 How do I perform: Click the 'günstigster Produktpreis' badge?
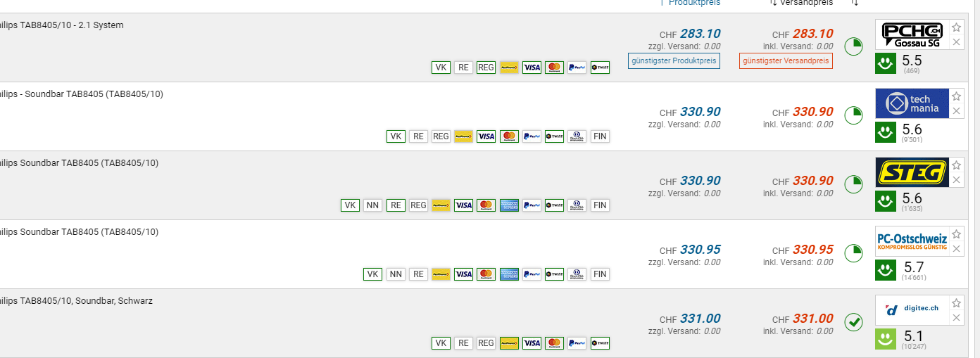coord(674,61)
